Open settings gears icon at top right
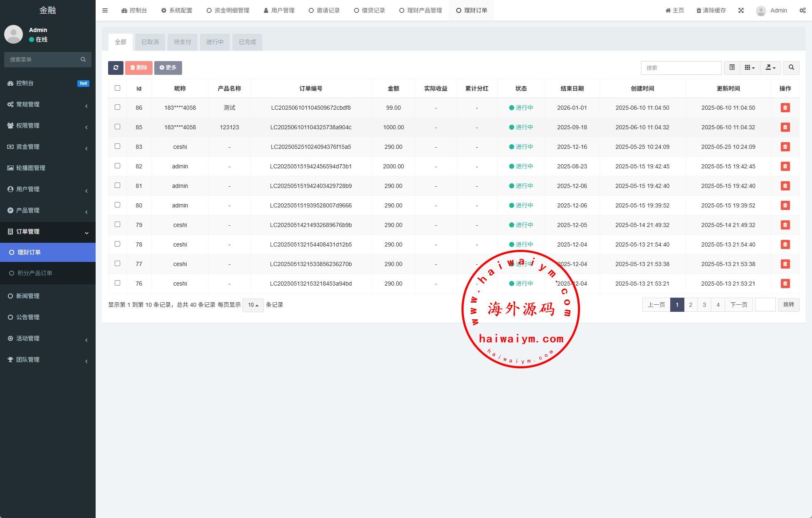Viewport: 812px width, 518px height. [x=802, y=10]
